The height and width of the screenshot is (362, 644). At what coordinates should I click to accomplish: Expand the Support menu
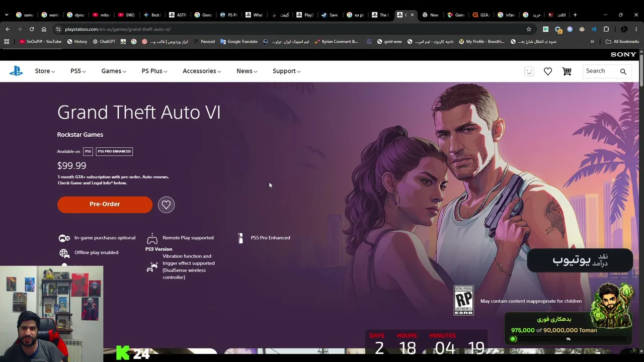pyautogui.click(x=287, y=71)
